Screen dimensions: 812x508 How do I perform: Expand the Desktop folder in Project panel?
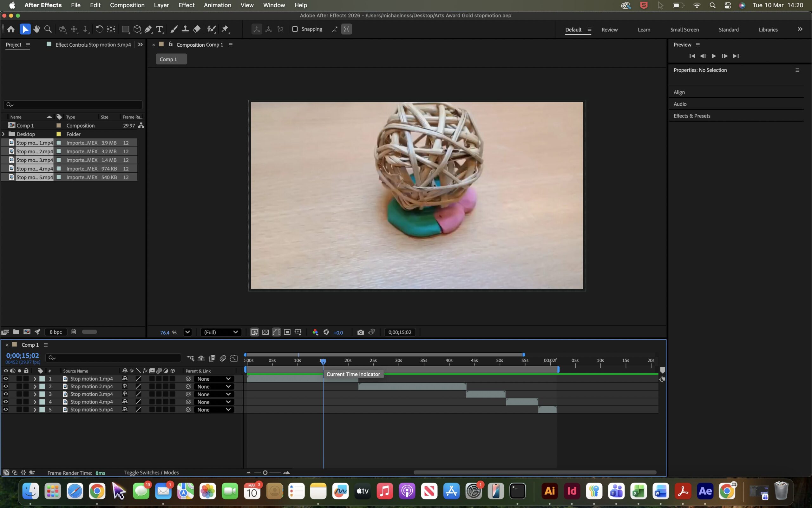pyautogui.click(x=4, y=134)
